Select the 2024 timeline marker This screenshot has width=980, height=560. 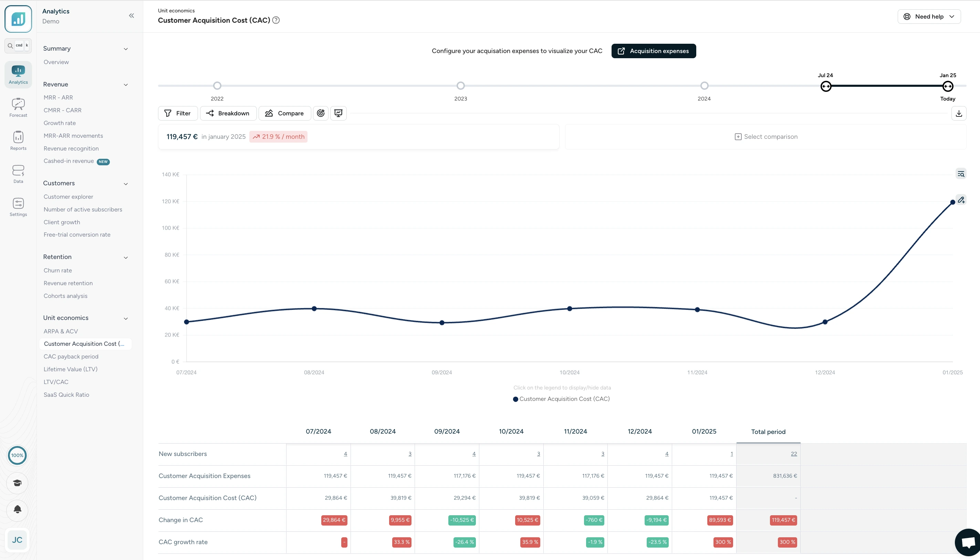pyautogui.click(x=704, y=86)
